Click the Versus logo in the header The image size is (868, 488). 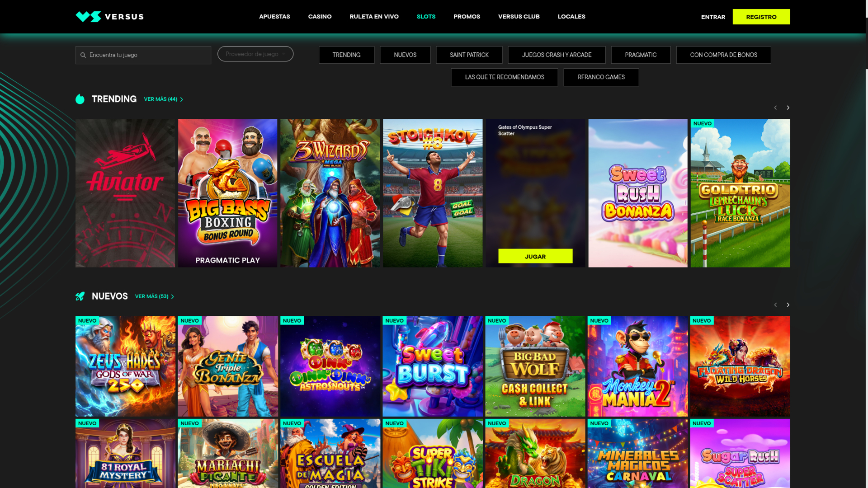pos(108,16)
